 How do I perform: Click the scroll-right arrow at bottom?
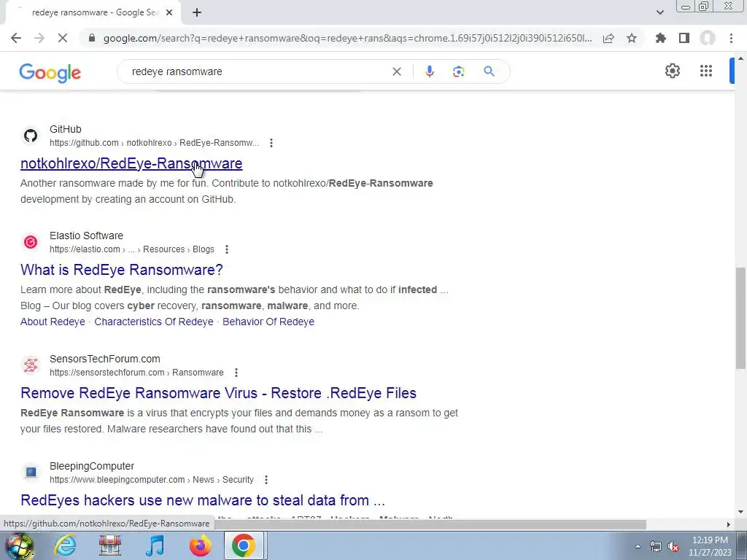(x=728, y=524)
